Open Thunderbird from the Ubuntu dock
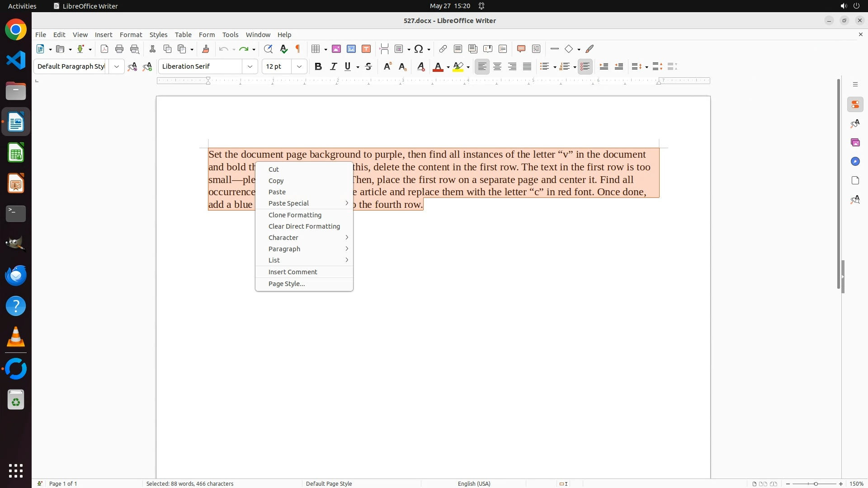The height and width of the screenshot is (488, 868). (16, 275)
